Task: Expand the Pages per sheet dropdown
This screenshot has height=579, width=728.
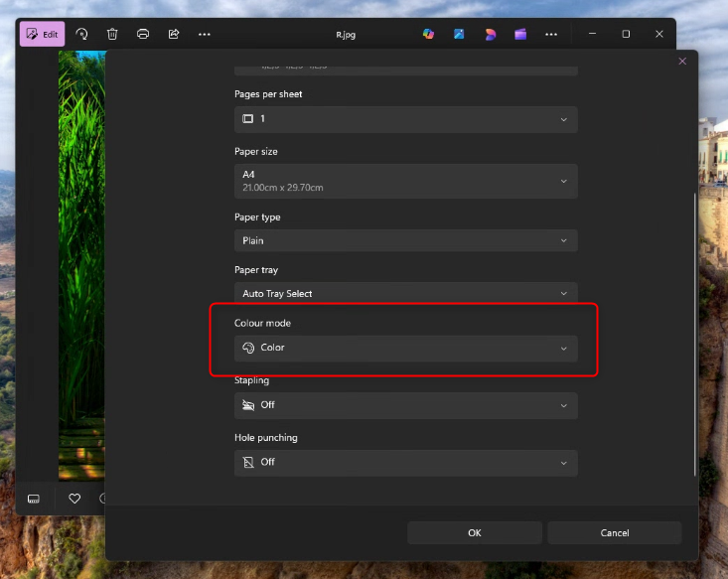Action: coord(406,119)
